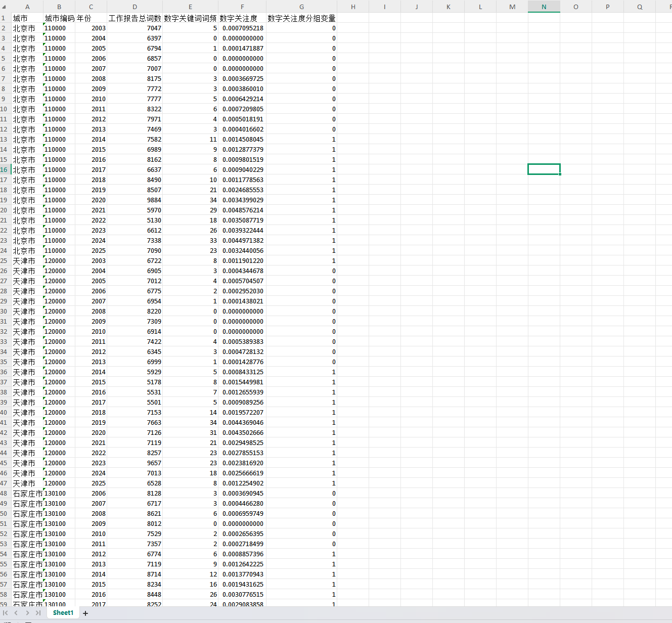Screen dimensions: 672x623
Task: Select column Q header
Action: pos(640,7)
